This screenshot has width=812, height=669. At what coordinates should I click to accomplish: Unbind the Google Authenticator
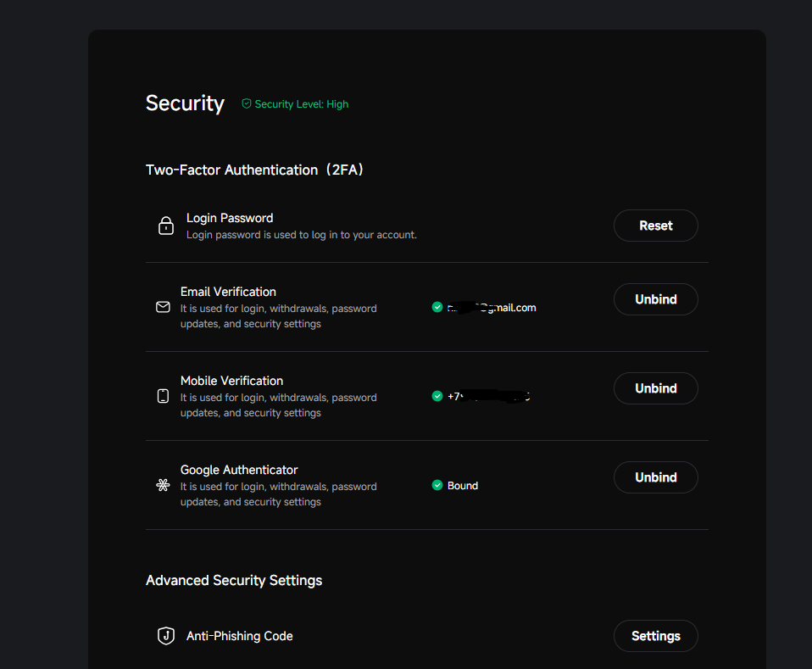click(655, 477)
